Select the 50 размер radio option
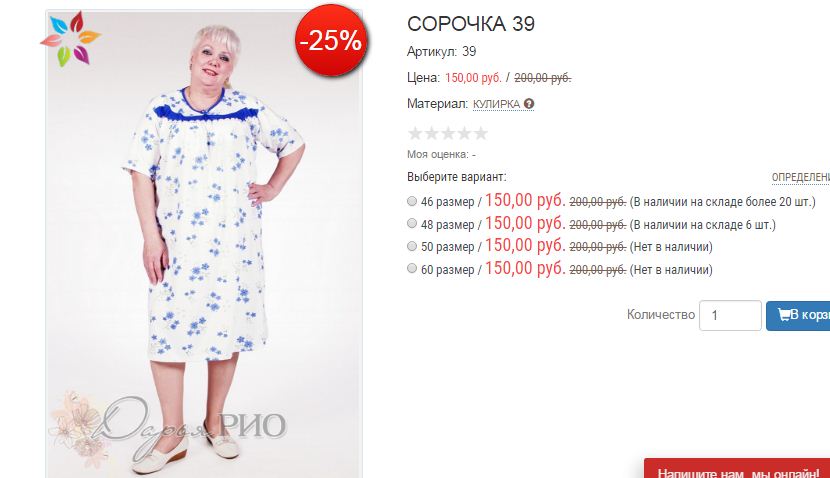 412,246
